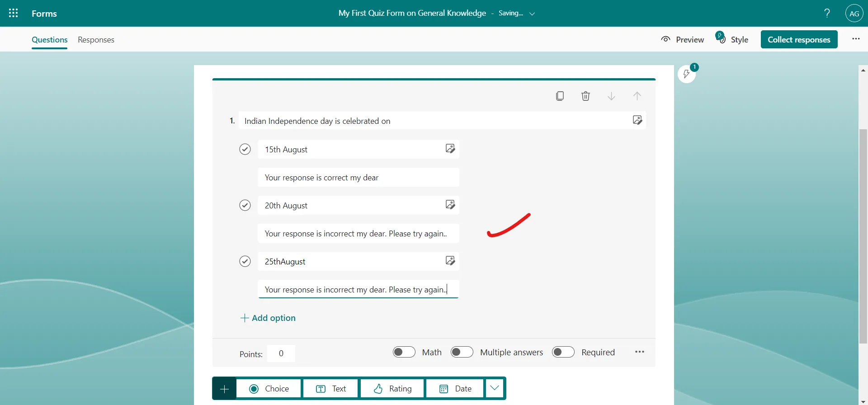Image resolution: width=868 pixels, height=405 pixels.
Task: Open the app launcher waffle icon
Action: pos(14,13)
